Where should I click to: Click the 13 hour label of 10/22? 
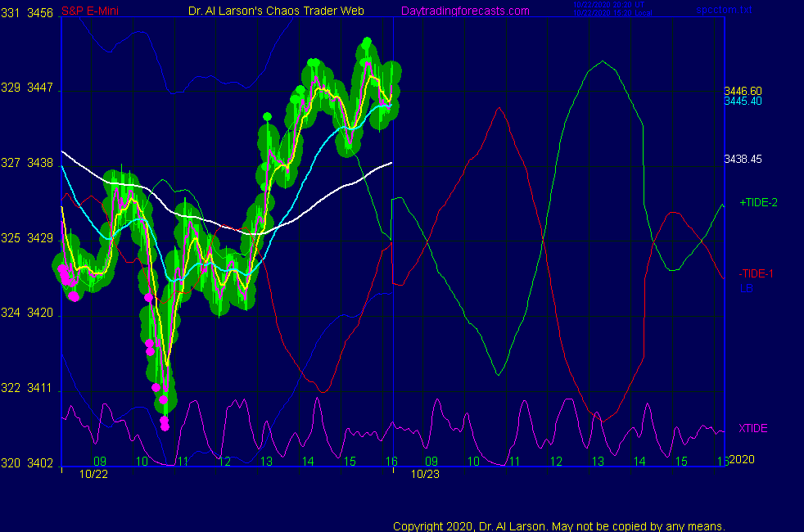(266, 462)
